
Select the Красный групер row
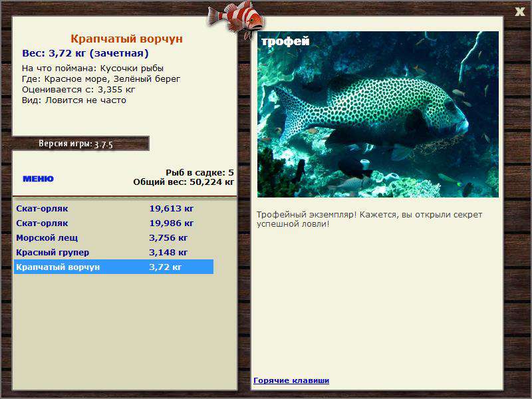click(x=114, y=252)
